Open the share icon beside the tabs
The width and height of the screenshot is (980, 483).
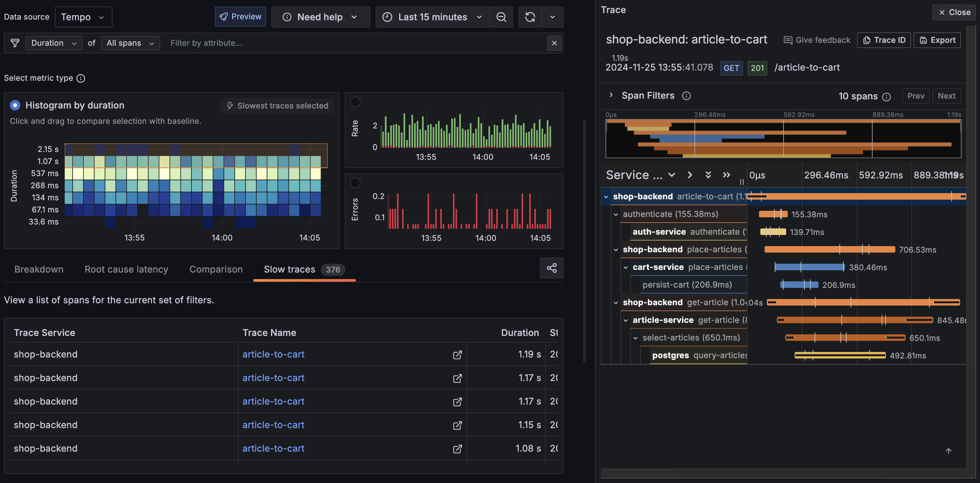click(552, 268)
